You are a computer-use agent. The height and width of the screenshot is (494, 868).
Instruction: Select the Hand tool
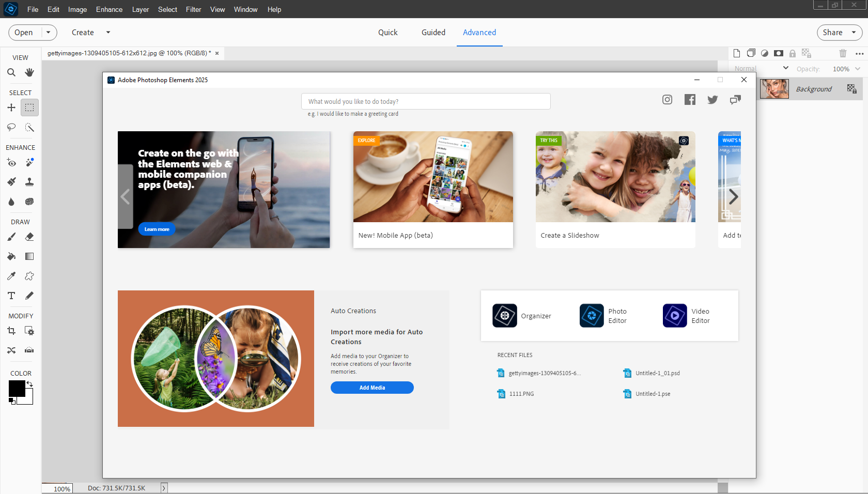(29, 72)
